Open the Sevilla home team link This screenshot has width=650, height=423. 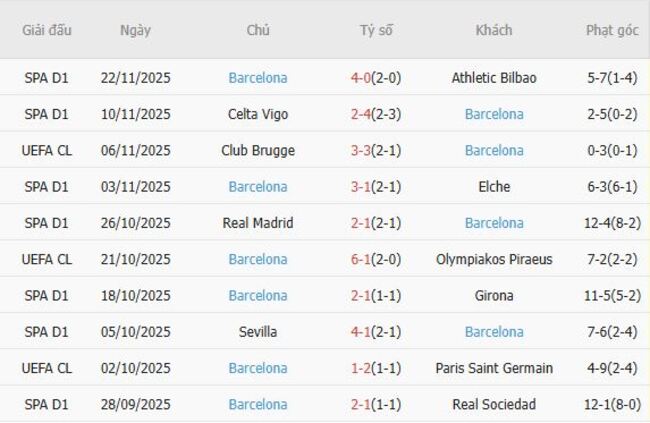point(257,332)
